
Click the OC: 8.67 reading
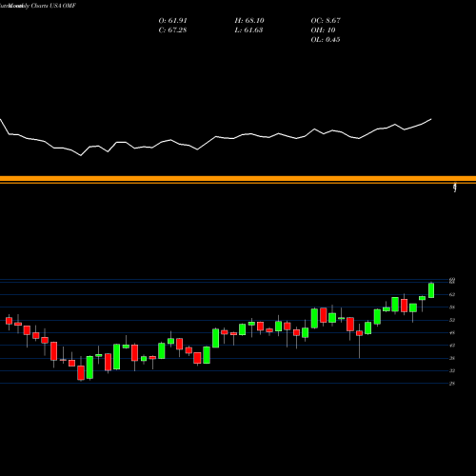(x=326, y=21)
